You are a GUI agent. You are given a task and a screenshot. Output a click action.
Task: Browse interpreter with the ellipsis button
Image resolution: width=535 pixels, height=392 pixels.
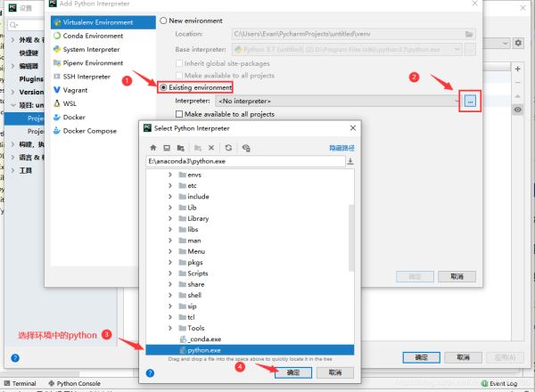point(470,102)
